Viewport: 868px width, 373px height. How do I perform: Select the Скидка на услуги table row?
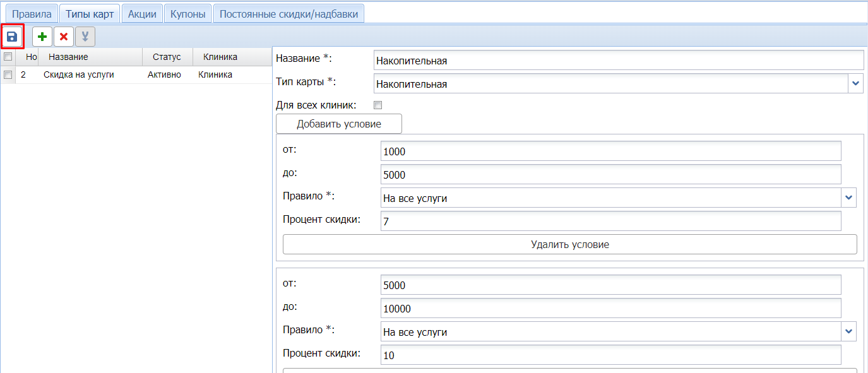(79, 74)
